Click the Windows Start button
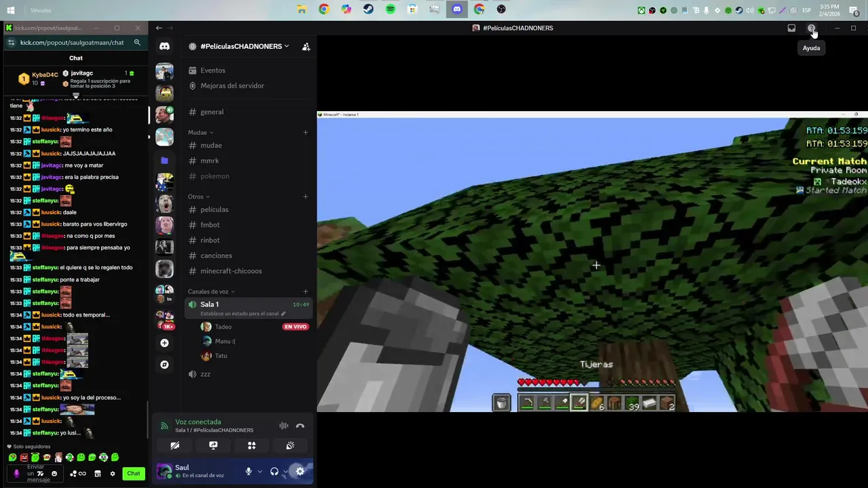This screenshot has width=868, height=488. (11, 10)
